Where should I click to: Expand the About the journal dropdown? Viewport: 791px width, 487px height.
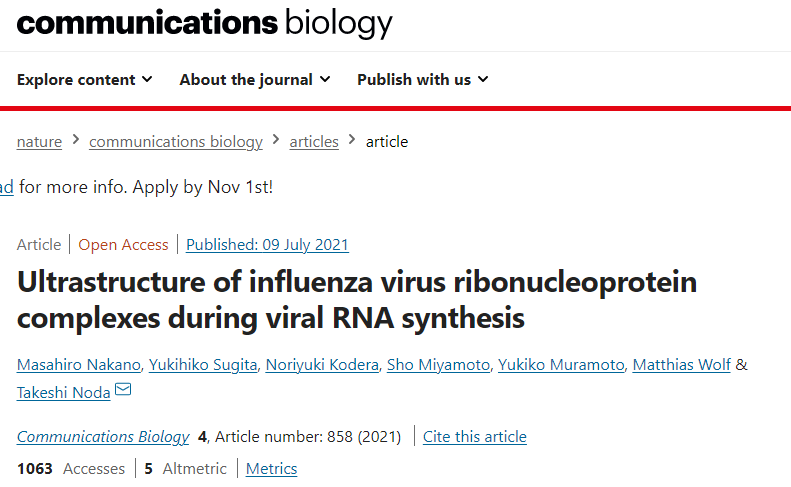click(255, 80)
